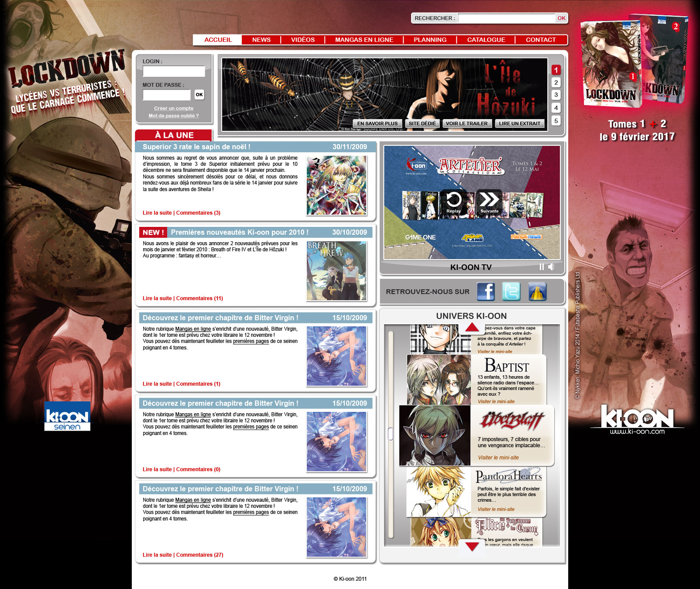This screenshot has width=700, height=589.
Task: Click the En savoir plus button
Action: 377,123
